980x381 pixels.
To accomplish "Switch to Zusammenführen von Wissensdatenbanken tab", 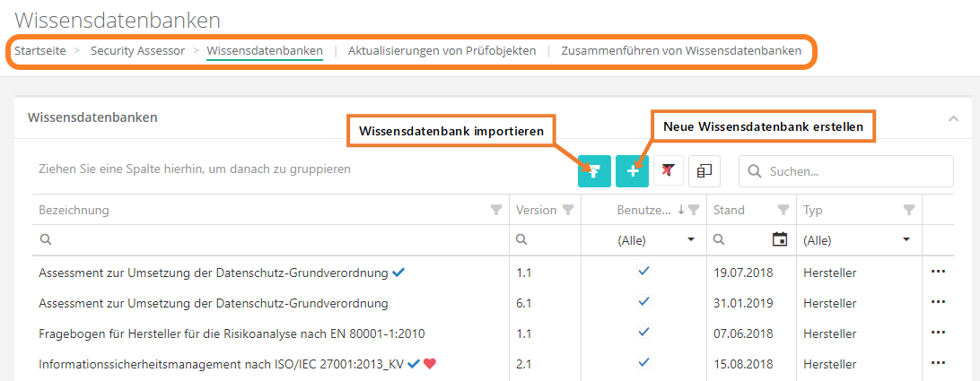I will (x=681, y=51).
